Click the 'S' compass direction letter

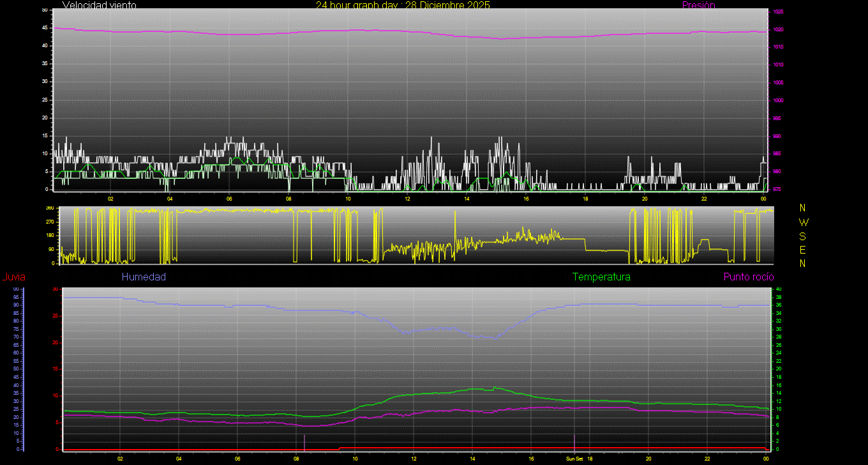[803, 236]
